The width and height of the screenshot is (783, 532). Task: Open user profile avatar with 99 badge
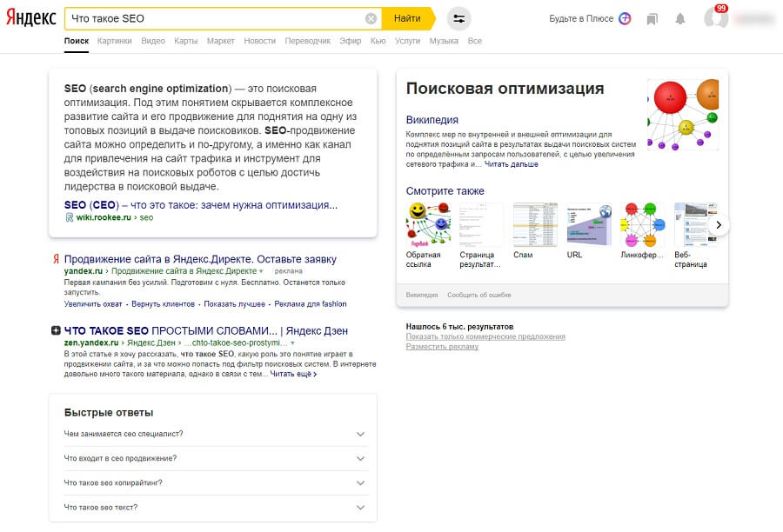coord(715,18)
